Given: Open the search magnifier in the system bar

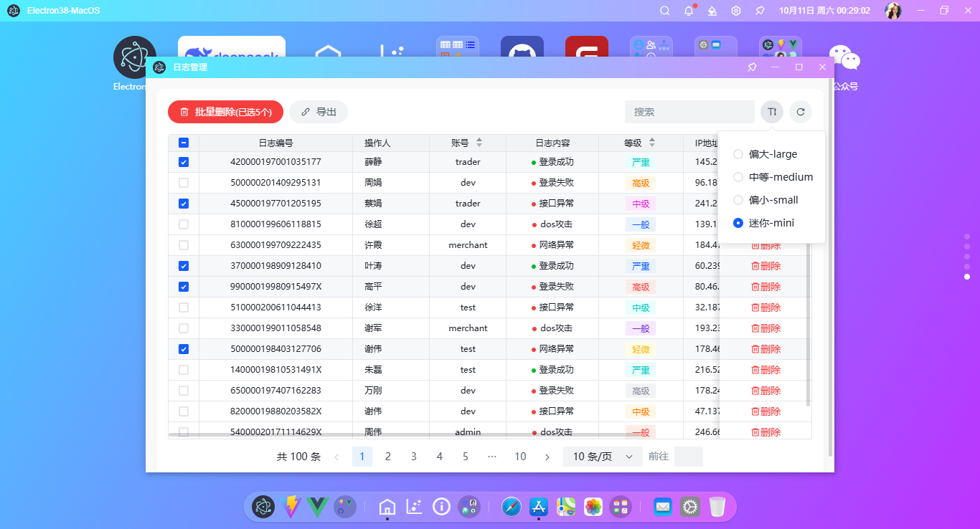Looking at the screenshot, I should click(x=664, y=10).
